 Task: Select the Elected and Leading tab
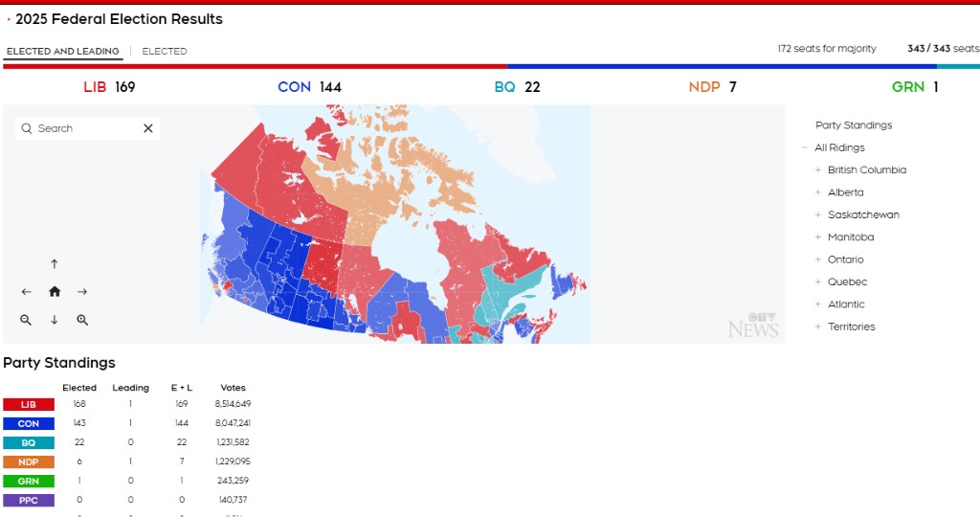62,52
